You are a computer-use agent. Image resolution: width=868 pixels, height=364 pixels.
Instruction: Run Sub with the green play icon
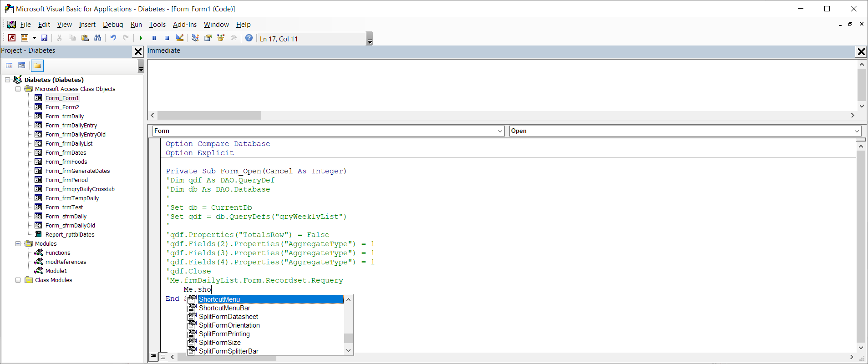pos(141,38)
